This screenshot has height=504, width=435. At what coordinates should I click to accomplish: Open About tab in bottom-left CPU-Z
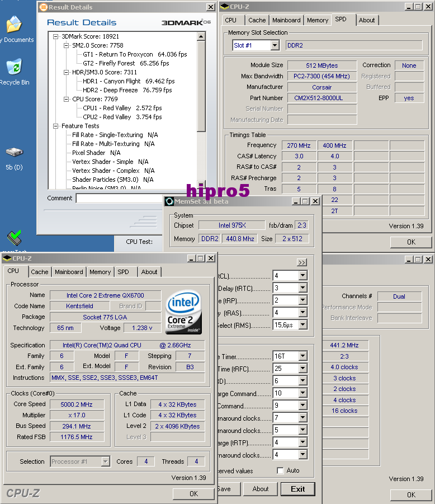click(x=149, y=272)
